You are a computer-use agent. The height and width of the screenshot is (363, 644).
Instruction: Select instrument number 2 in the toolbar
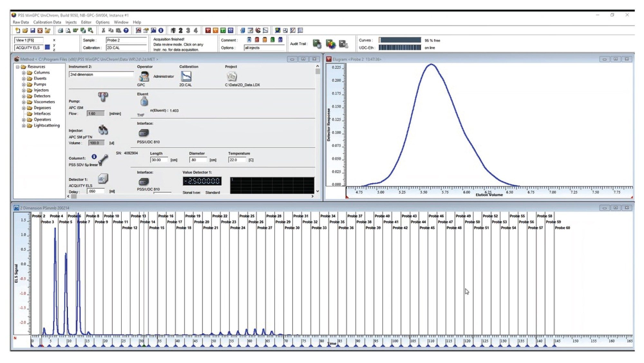pyautogui.click(x=181, y=30)
